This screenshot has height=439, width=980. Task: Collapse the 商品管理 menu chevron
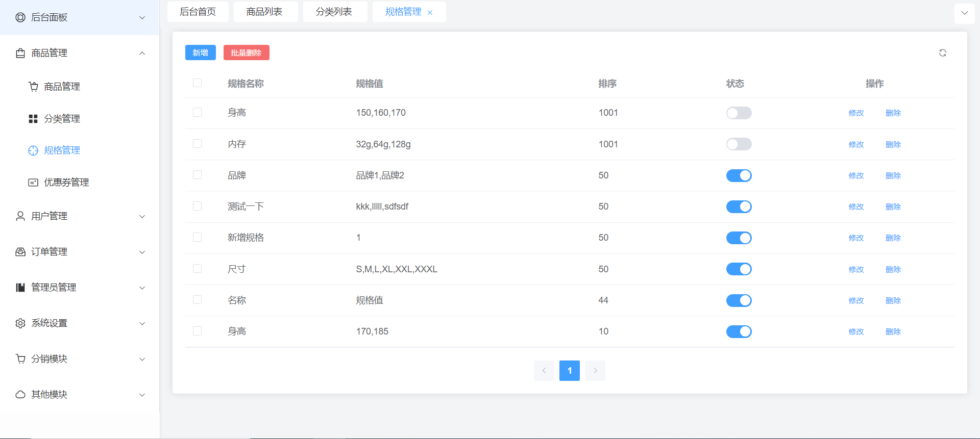click(142, 53)
